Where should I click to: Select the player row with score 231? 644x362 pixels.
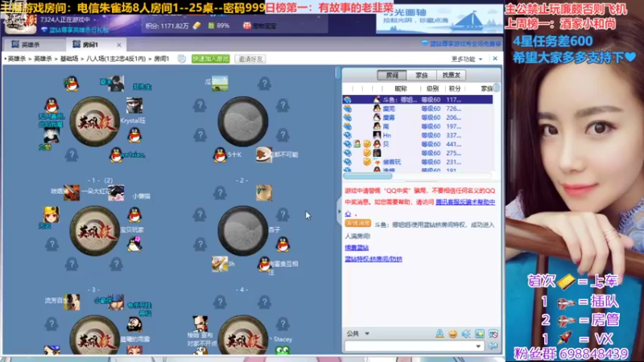(x=418, y=162)
